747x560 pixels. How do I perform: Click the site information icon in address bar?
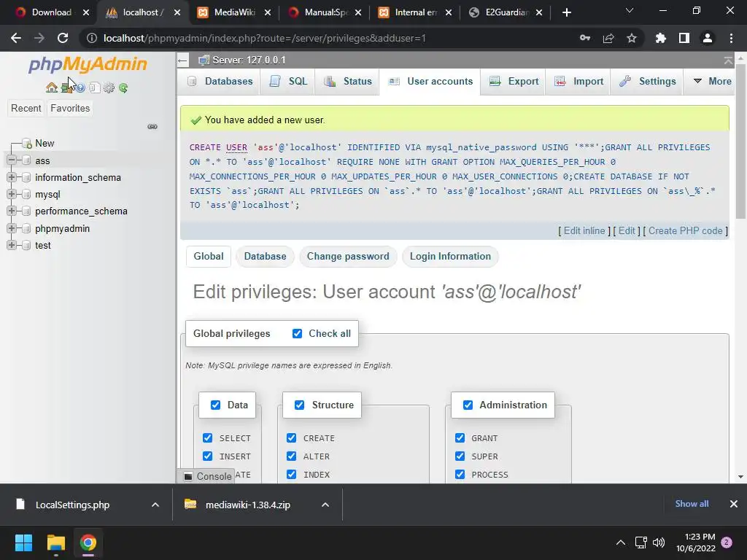click(91, 38)
